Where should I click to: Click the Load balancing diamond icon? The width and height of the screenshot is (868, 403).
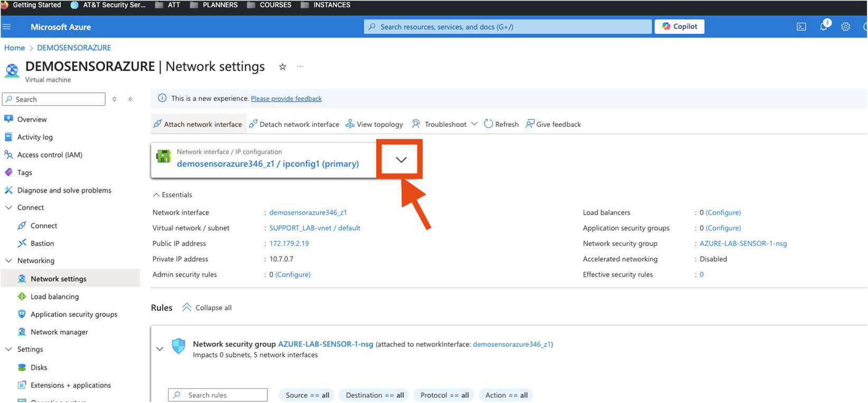click(22, 297)
